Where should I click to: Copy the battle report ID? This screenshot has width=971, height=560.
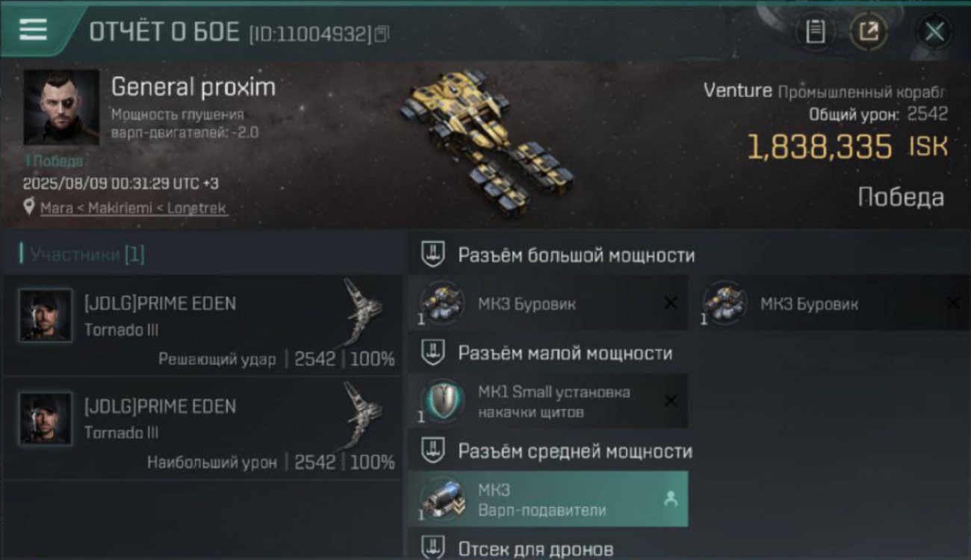coord(382,34)
